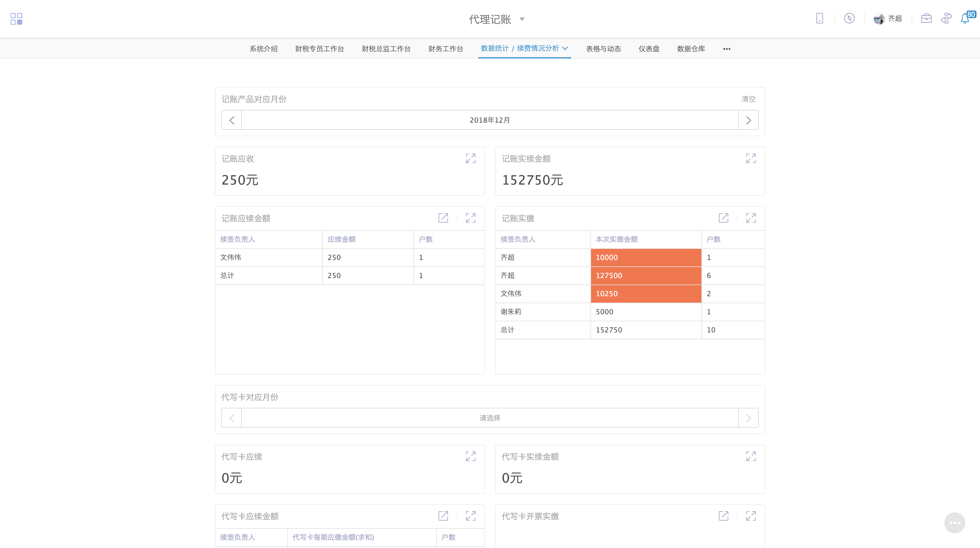
Task: Expand the 记账应续金额 table to fullscreen
Action: (471, 218)
